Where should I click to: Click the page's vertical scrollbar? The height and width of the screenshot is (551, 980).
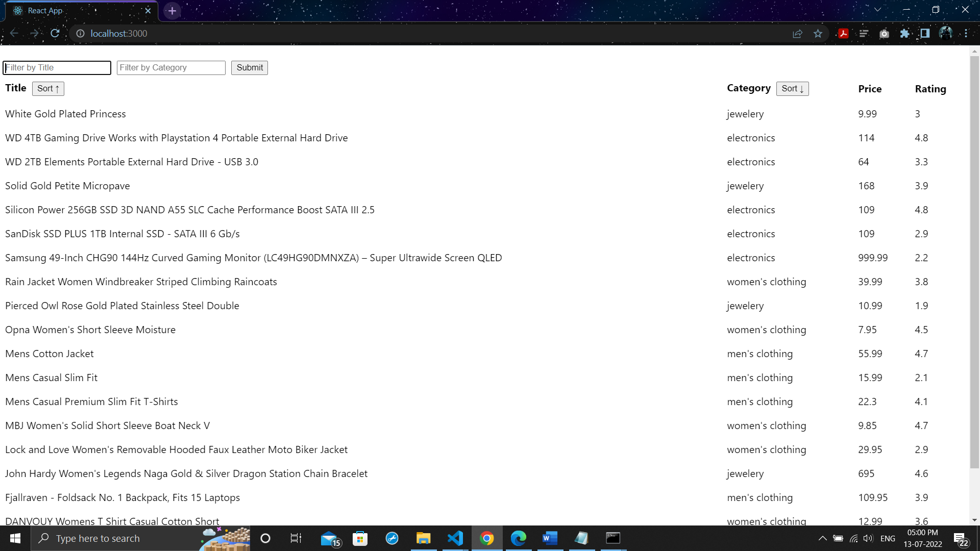(x=974, y=261)
